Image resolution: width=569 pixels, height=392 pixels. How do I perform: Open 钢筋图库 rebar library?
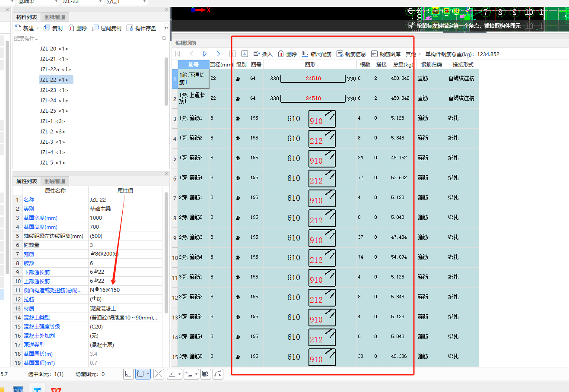pyautogui.click(x=386, y=54)
